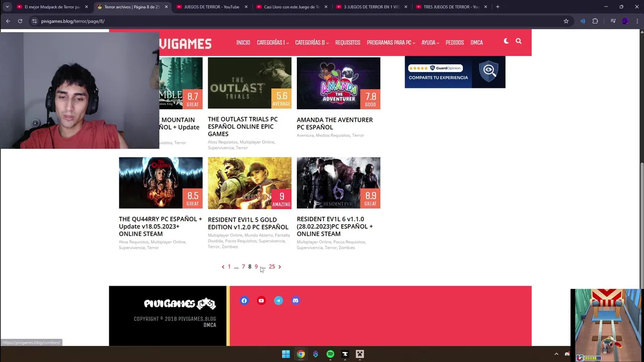Screen dimensions: 644x362
Task: View site information icon in address bar
Action: click(x=34, y=21)
